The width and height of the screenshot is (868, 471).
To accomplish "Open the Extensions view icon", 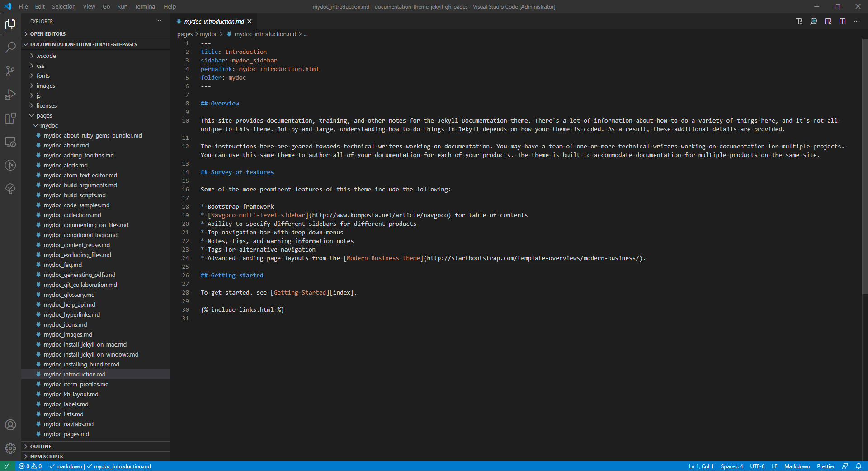I will coord(10,118).
